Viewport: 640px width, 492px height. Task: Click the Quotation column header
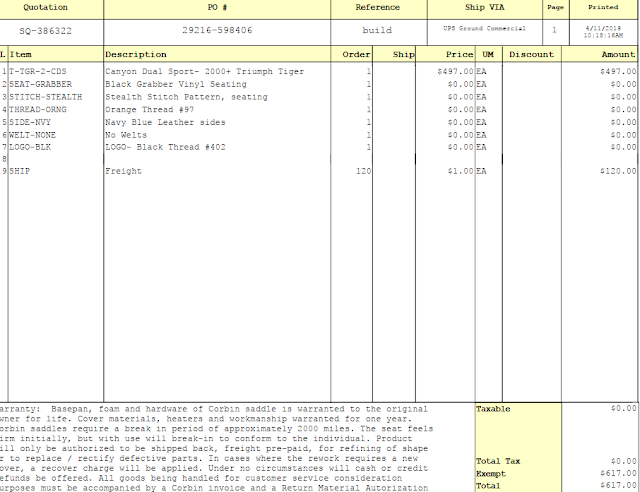pyautogui.click(x=45, y=7)
